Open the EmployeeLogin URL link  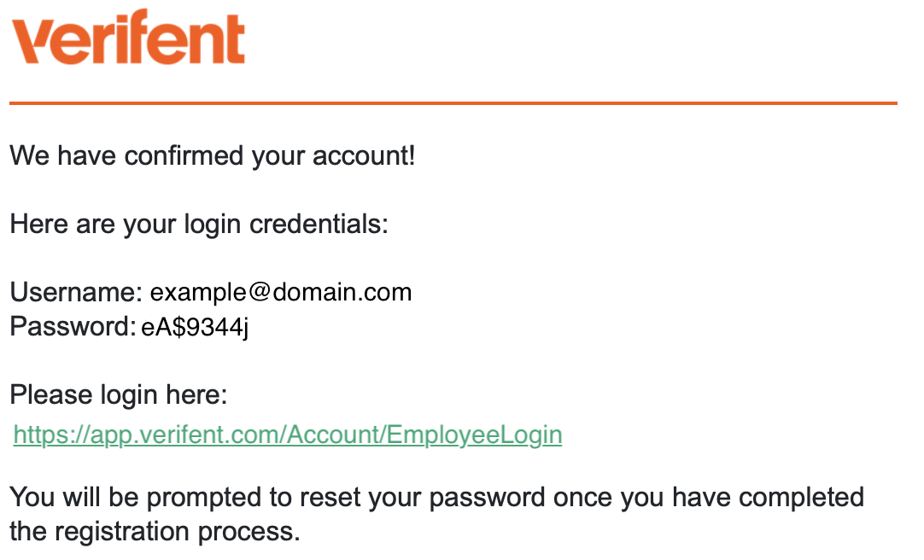288,435
